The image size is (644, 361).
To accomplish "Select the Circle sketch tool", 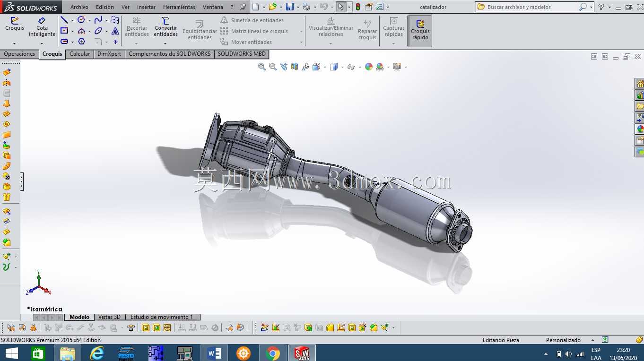I will click(81, 20).
